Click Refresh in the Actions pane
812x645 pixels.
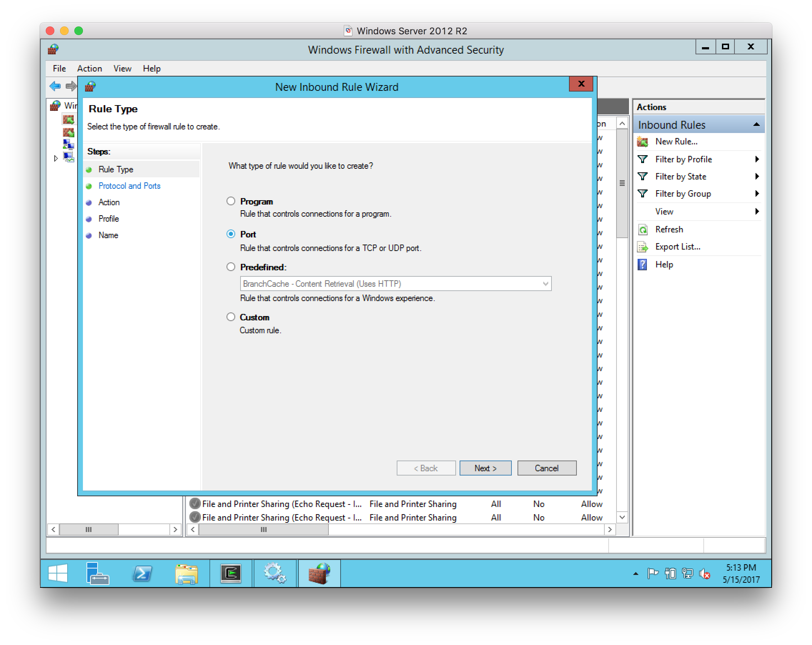point(669,229)
